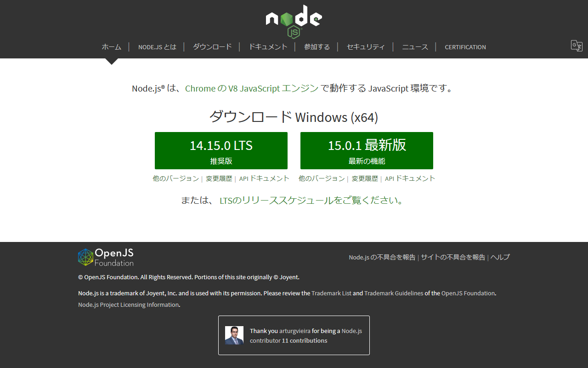Screen dimensions: 588x368
Task: Open the ダウンロード navigation item
Action: point(212,47)
